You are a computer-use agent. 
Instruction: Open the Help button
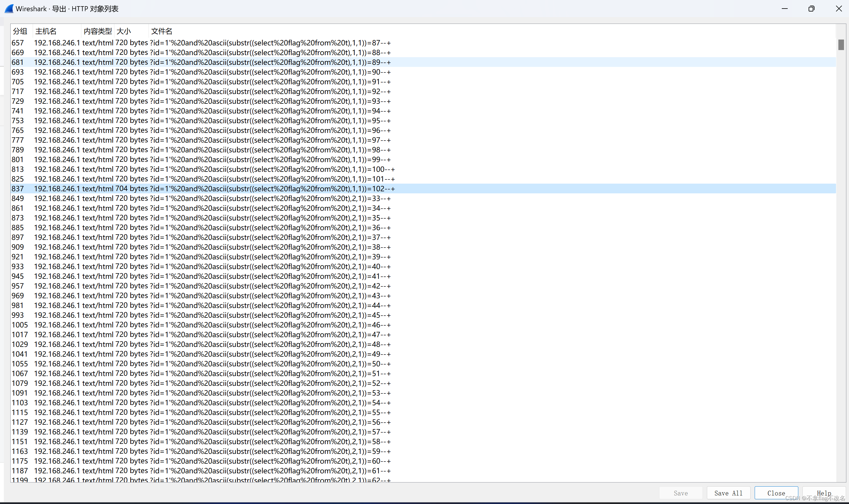pyautogui.click(x=824, y=493)
